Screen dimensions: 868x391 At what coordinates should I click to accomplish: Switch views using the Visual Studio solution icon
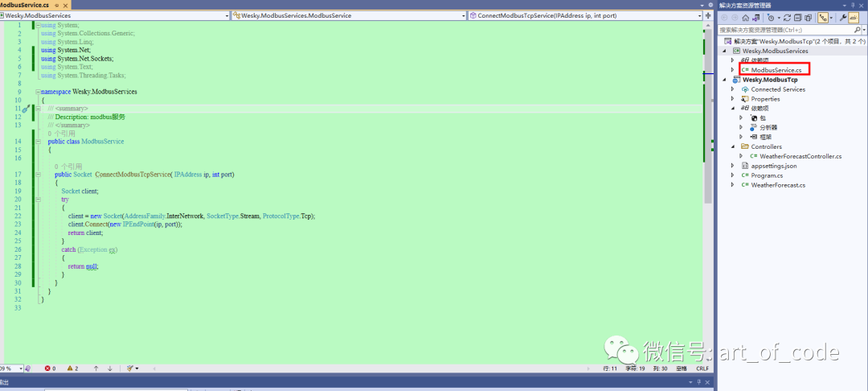pyautogui.click(x=756, y=18)
